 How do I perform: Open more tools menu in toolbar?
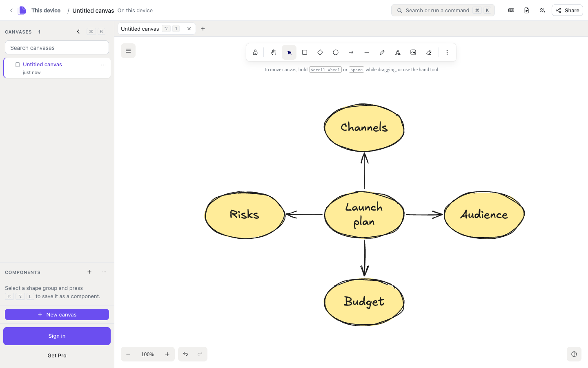click(x=447, y=52)
